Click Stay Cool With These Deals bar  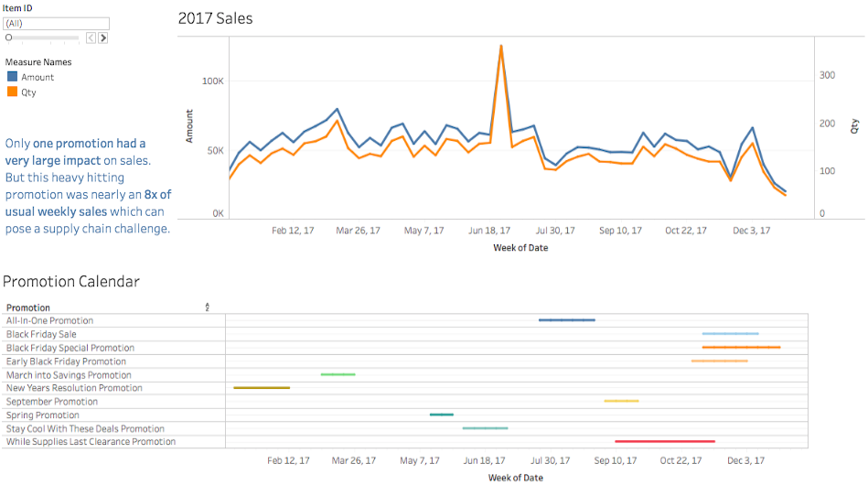click(486, 428)
